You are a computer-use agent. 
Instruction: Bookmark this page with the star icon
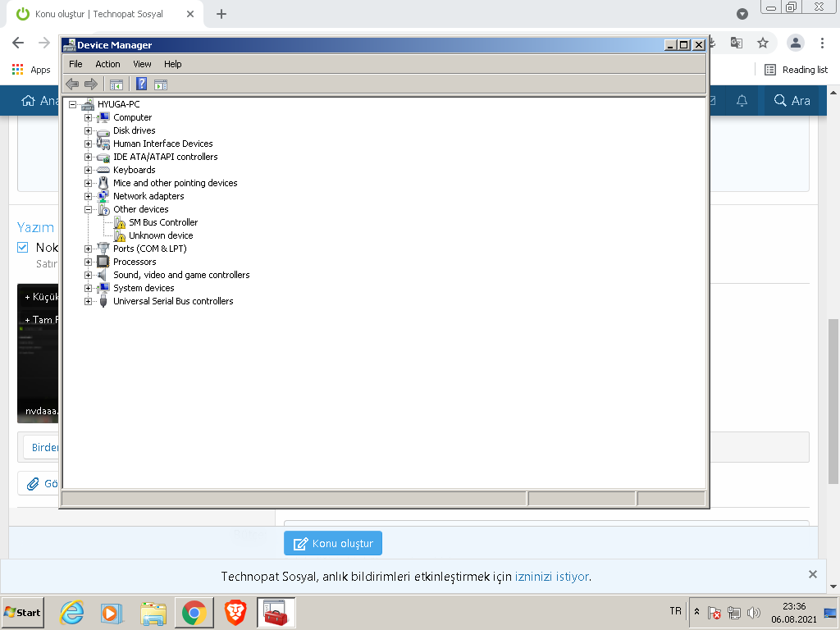[763, 43]
